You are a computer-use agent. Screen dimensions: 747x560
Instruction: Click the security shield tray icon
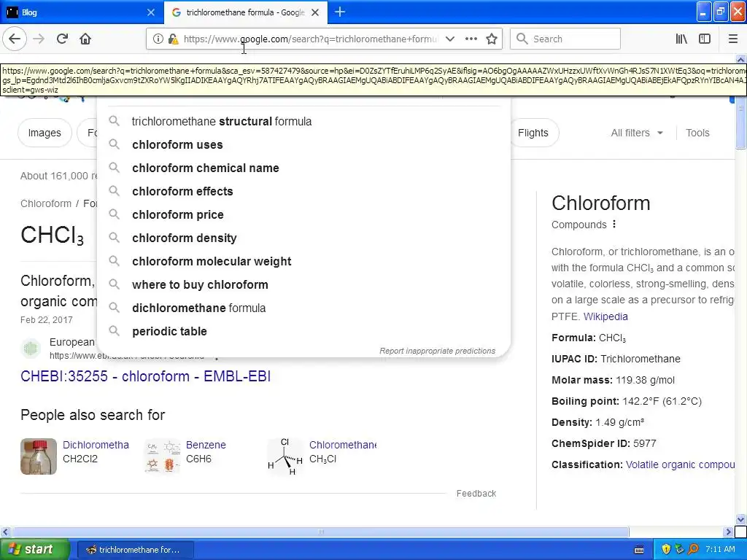pyautogui.click(x=667, y=550)
